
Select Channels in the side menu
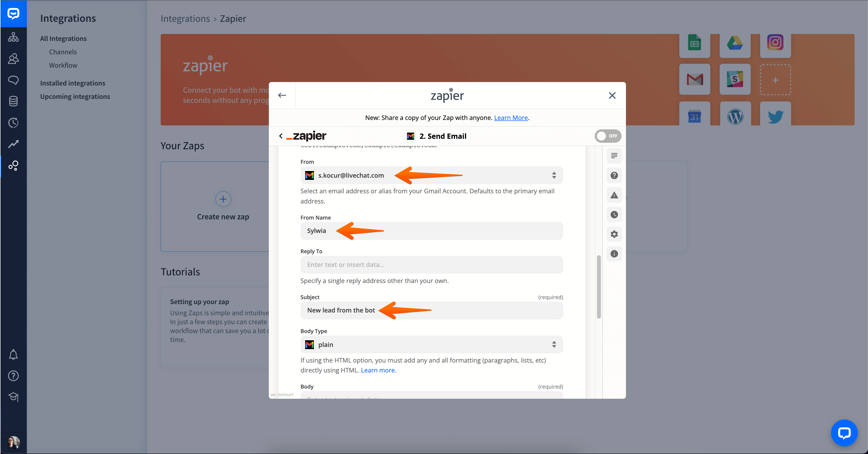click(63, 52)
